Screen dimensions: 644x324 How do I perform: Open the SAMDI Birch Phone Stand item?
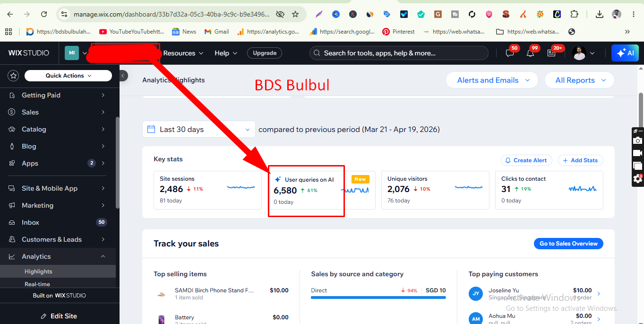point(214,290)
